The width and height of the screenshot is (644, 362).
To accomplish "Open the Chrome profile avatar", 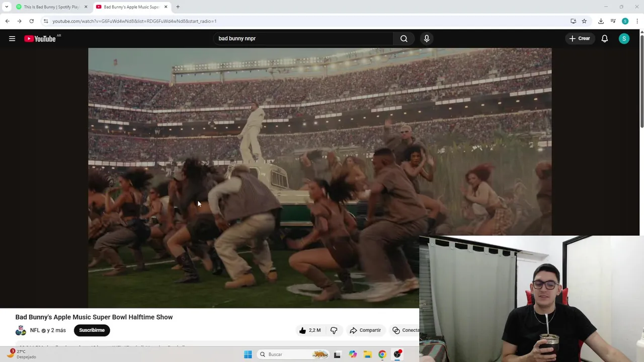I will [x=625, y=21].
